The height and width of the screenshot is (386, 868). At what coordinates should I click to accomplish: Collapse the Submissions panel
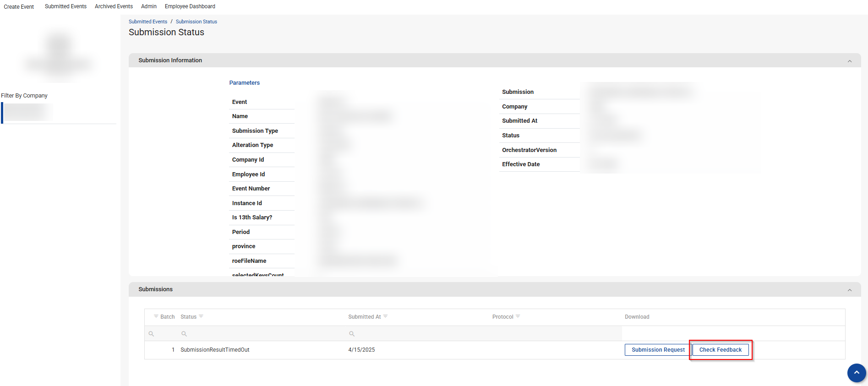coord(850,290)
